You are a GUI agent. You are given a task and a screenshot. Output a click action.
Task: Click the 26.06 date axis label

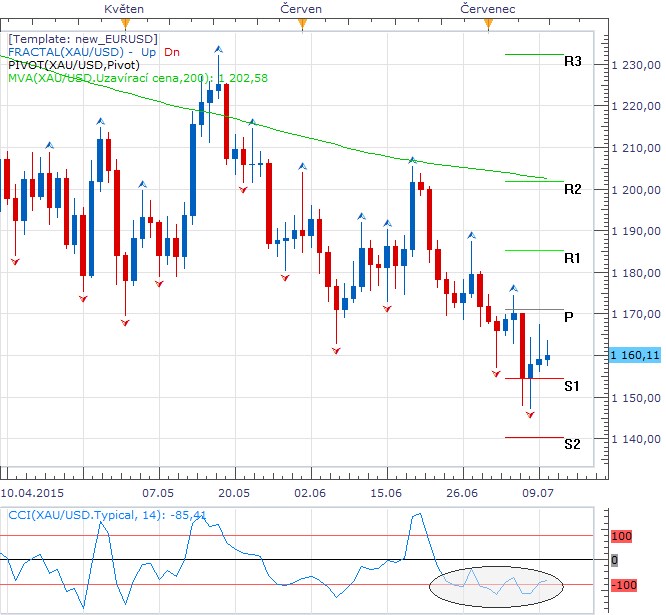click(x=462, y=493)
